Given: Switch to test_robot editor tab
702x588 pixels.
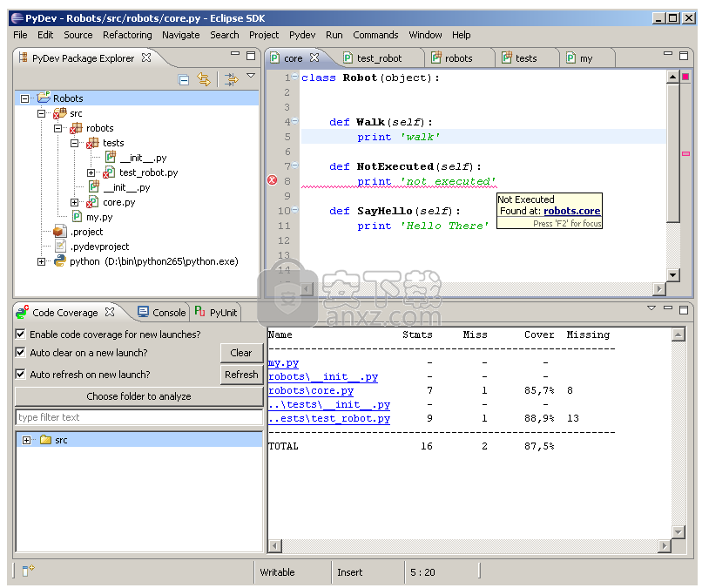Looking at the screenshot, I should coord(379,58).
